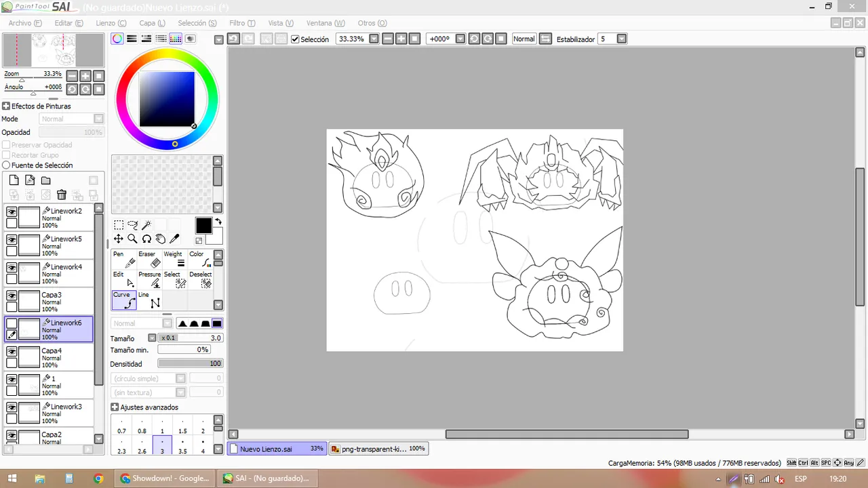868x488 pixels.
Task: Open the Lienzo menu
Action: click(x=111, y=23)
